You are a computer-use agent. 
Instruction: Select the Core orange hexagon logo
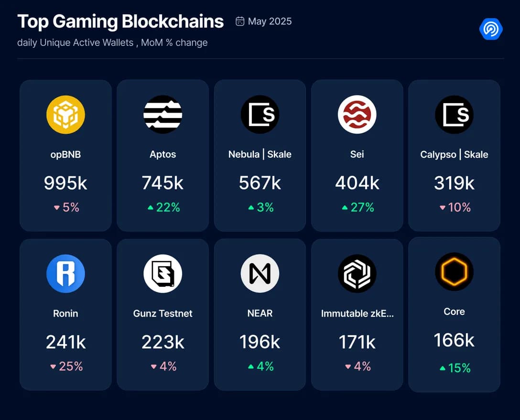(455, 272)
